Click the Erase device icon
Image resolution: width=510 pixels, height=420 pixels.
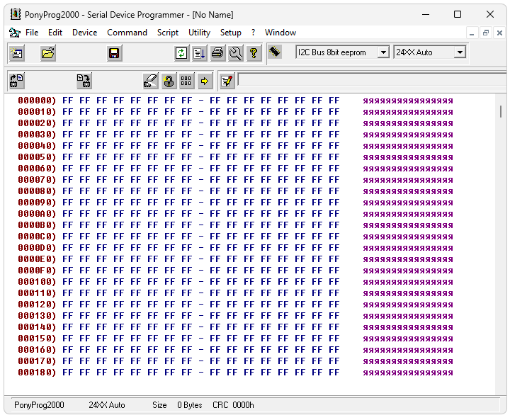150,81
